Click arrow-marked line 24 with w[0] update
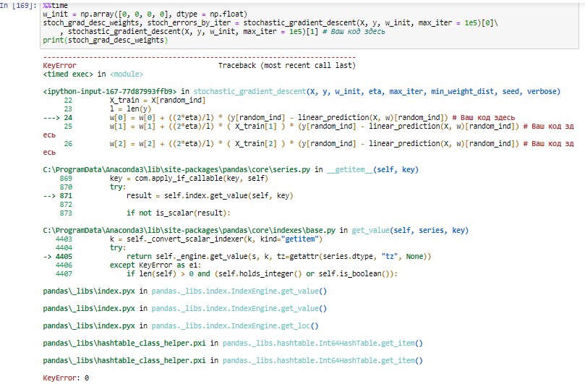 (x=279, y=117)
